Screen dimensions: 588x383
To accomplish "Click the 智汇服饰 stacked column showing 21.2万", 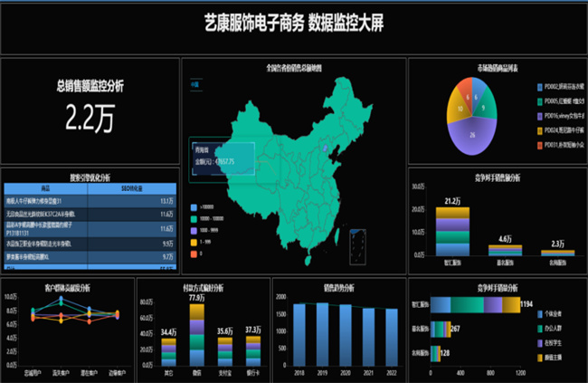I will point(452,231).
